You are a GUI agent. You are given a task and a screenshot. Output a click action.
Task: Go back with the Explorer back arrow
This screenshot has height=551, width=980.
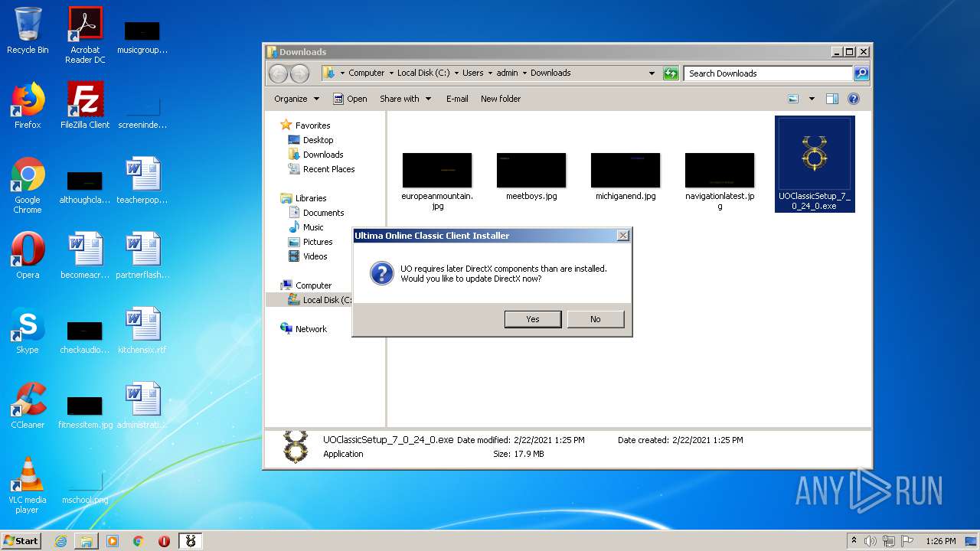(x=279, y=73)
